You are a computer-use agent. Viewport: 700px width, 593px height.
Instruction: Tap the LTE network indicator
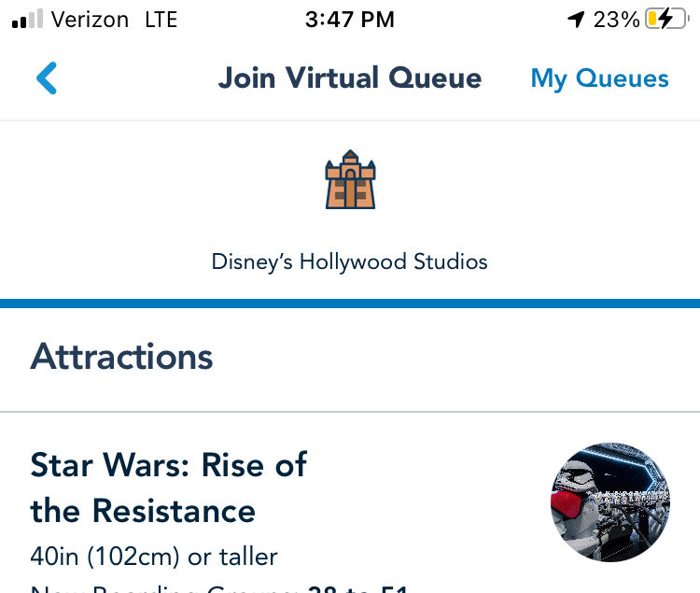161,19
